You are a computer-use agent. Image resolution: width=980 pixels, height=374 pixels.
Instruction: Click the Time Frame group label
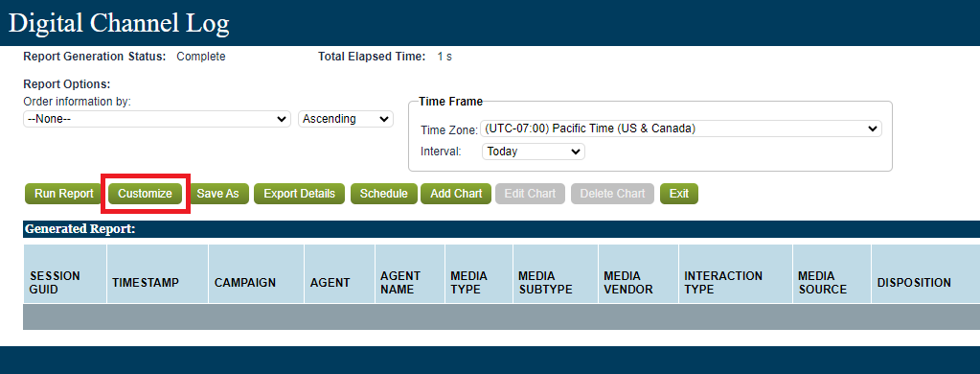[450, 102]
